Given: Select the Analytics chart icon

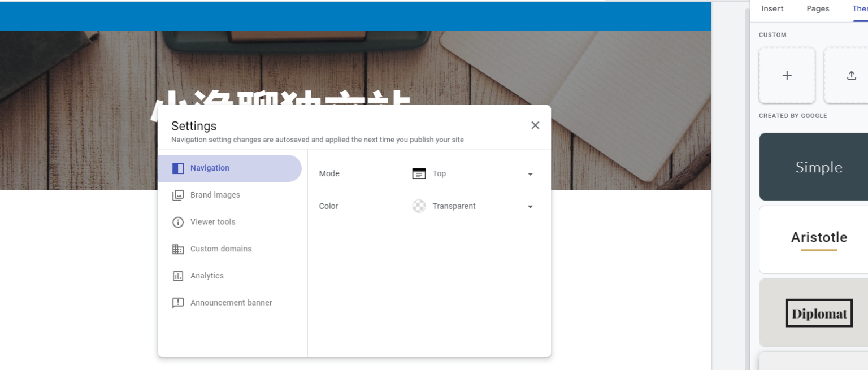Looking at the screenshot, I should coord(178,276).
